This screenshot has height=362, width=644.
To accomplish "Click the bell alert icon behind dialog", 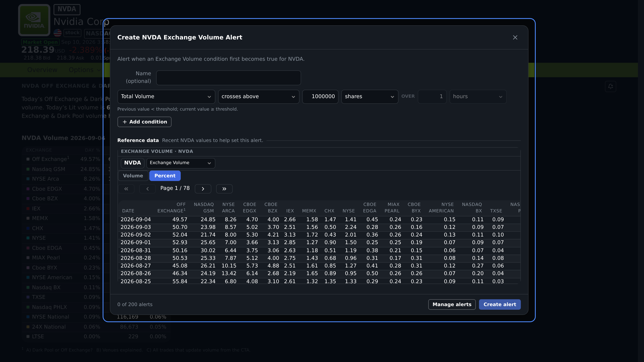I will pos(611,86).
